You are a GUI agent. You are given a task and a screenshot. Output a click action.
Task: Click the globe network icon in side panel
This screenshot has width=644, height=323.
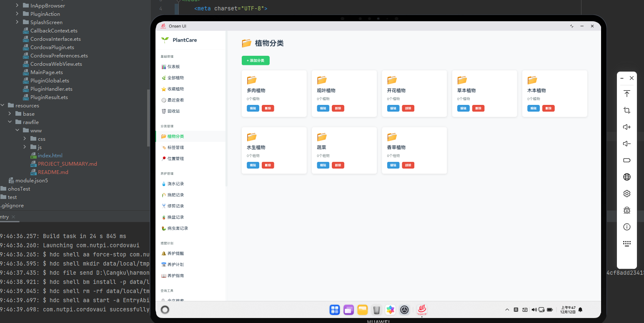(626, 176)
